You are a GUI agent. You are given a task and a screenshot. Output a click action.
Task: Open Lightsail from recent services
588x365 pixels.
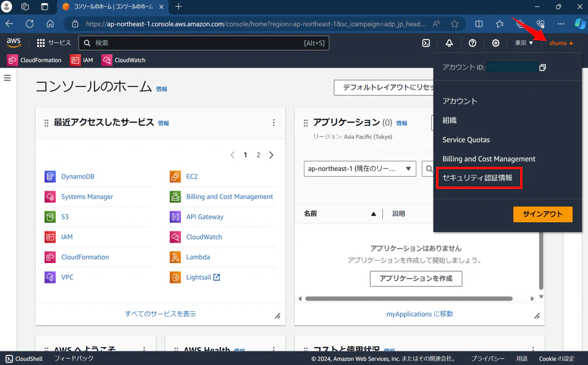[x=203, y=277]
